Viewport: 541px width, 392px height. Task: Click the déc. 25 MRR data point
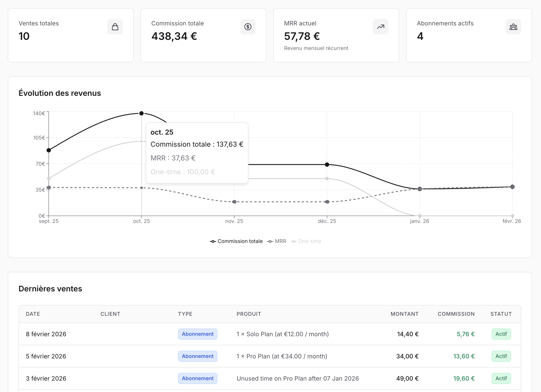click(327, 202)
